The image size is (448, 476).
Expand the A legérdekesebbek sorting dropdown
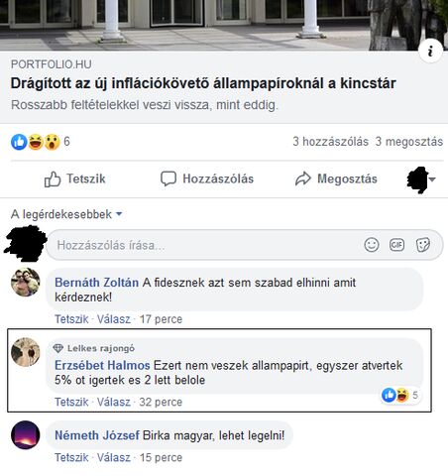pyautogui.click(x=66, y=214)
